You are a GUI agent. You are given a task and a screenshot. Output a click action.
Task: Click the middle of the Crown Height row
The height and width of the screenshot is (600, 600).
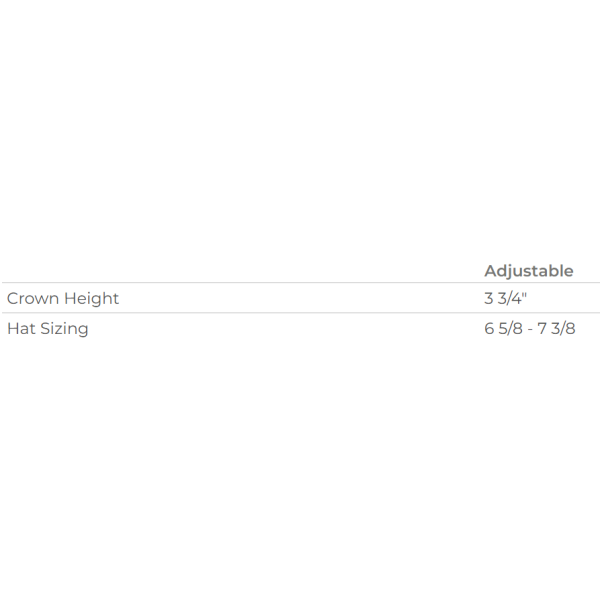301,298
